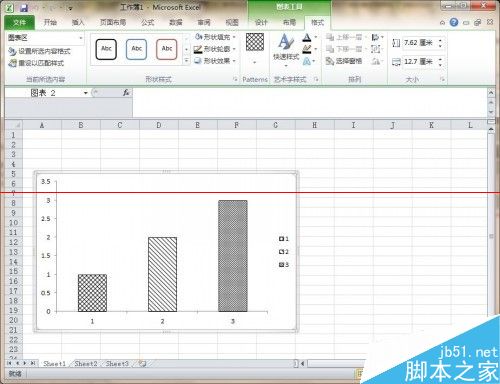500x384 pixels.
Task: Open 形状效果 (Shape Effects) dropdown
Action: tap(215, 61)
